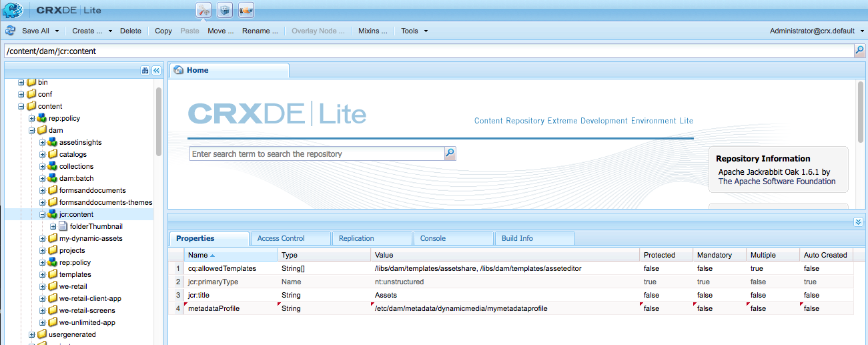Collapse the dam folder node
The image size is (868, 345).
(x=32, y=130)
